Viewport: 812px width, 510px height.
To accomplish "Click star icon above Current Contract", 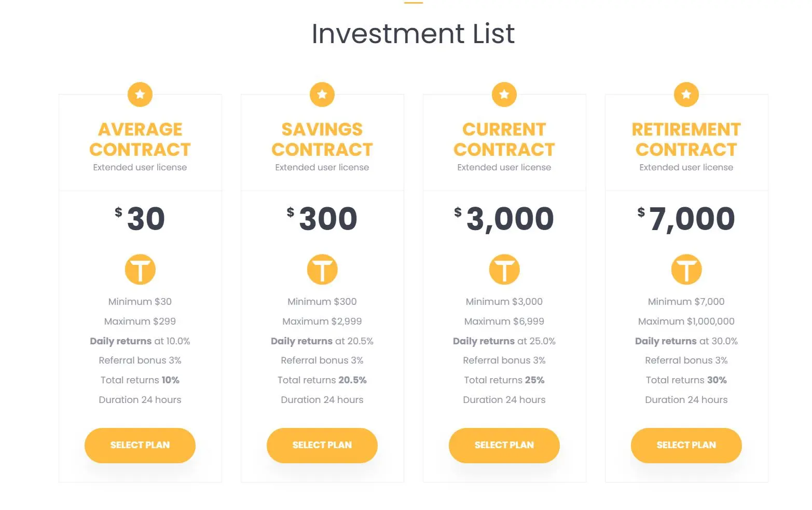I will (504, 95).
